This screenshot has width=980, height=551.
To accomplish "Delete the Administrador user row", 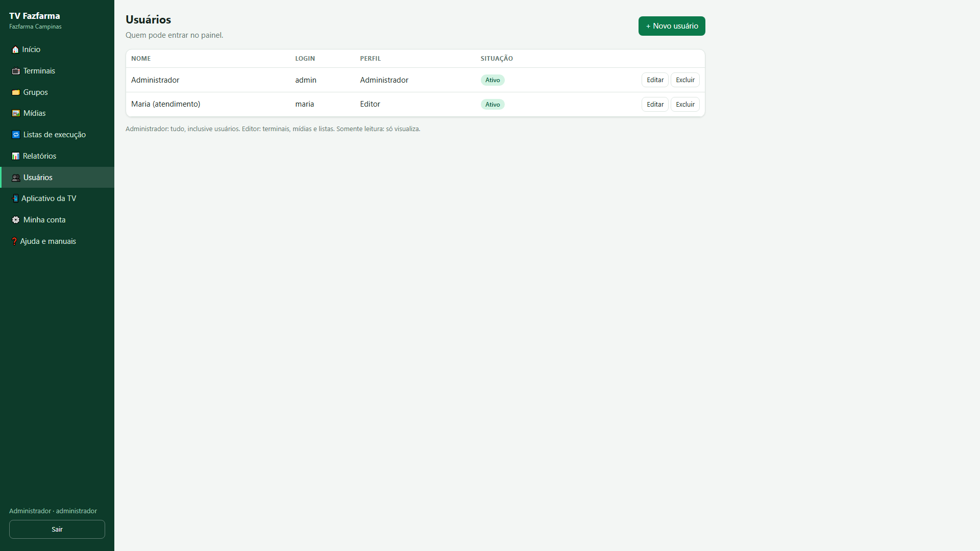I will click(685, 80).
